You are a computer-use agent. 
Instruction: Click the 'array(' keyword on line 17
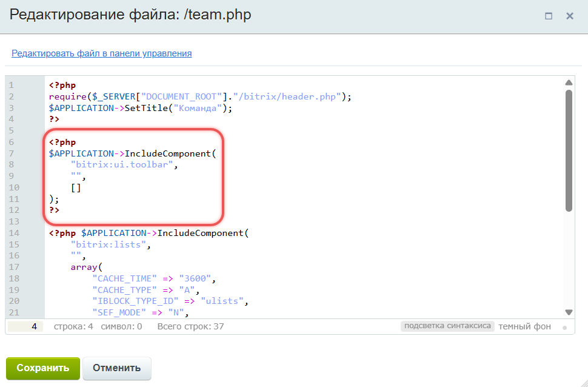point(86,268)
